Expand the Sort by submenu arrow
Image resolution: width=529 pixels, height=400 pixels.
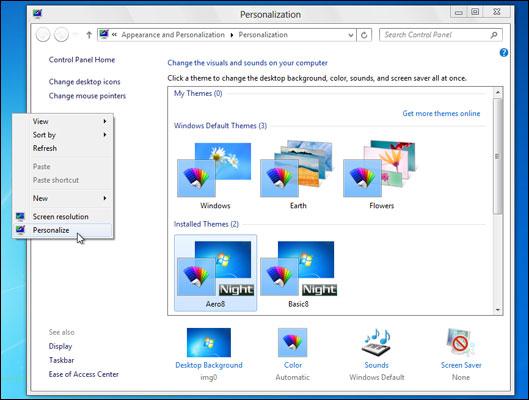pyautogui.click(x=105, y=135)
